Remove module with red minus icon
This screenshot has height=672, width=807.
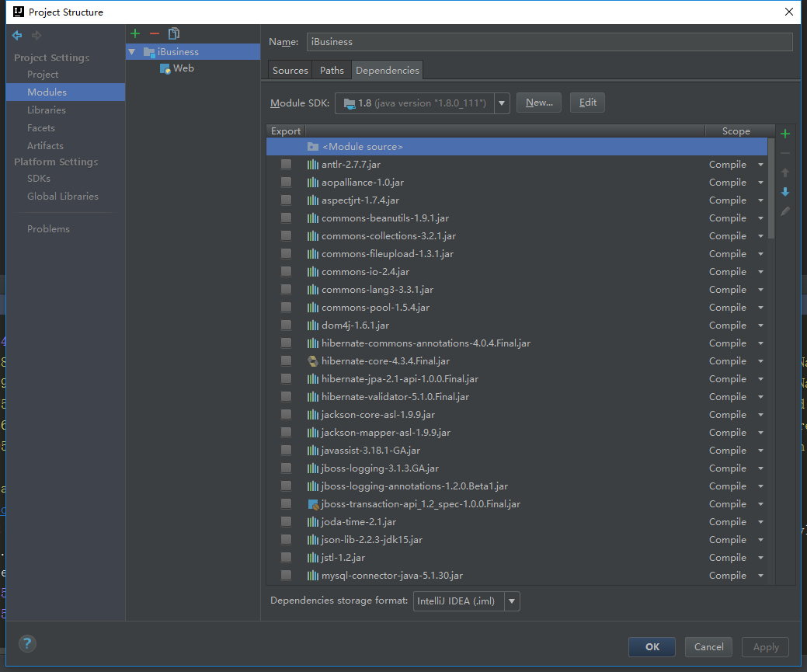point(155,33)
